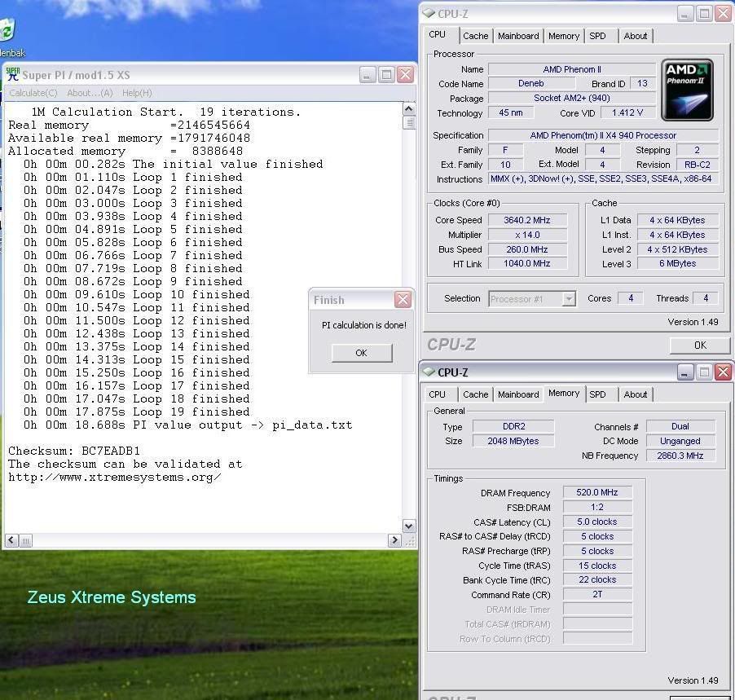Confirm PI calculation done with OK
The width and height of the screenshot is (735, 700).
click(362, 353)
